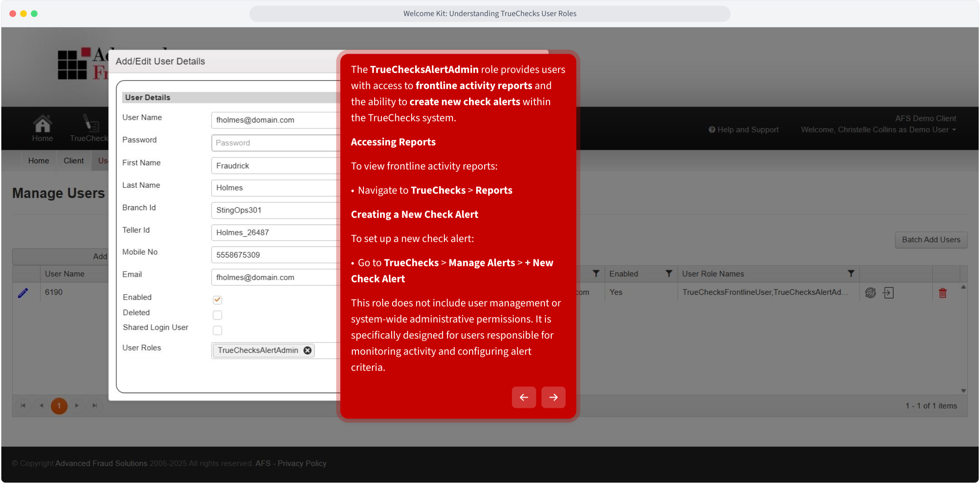Click the Yes value in the Enabled column
Screen dimensions: 980x483
click(x=616, y=292)
